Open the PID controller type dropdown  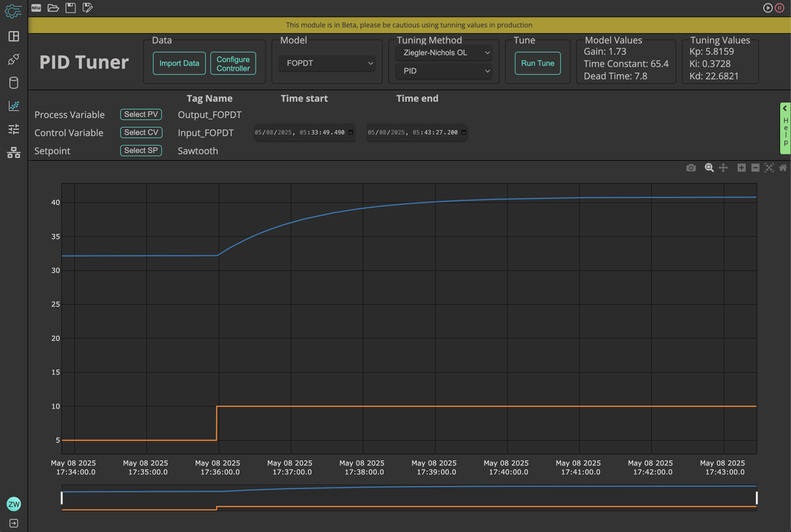(444, 71)
